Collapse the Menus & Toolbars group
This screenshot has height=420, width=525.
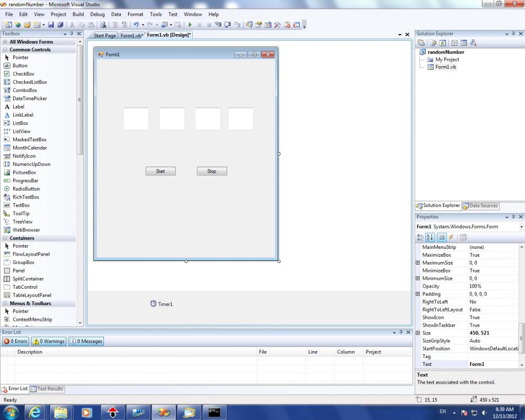click(x=5, y=303)
